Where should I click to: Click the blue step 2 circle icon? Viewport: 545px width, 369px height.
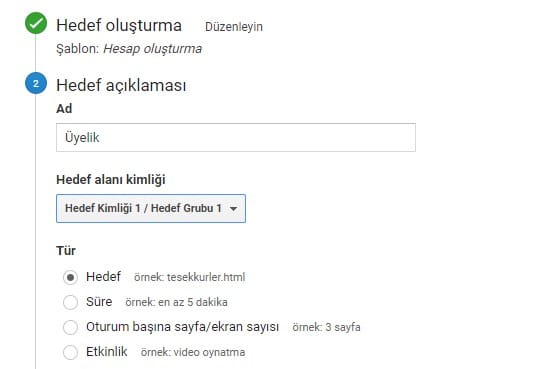tap(36, 83)
